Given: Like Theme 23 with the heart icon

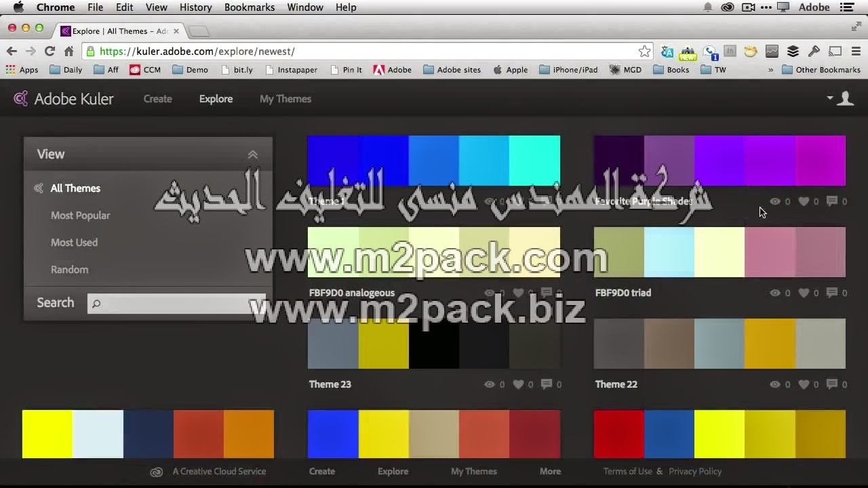Looking at the screenshot, I should click(518, 384).
